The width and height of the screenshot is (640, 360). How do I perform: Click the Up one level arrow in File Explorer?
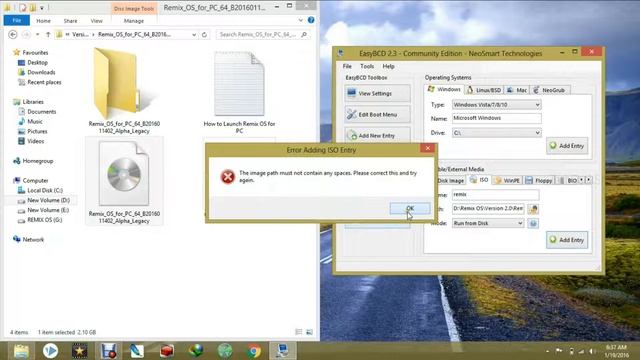(x=48, y=35)
